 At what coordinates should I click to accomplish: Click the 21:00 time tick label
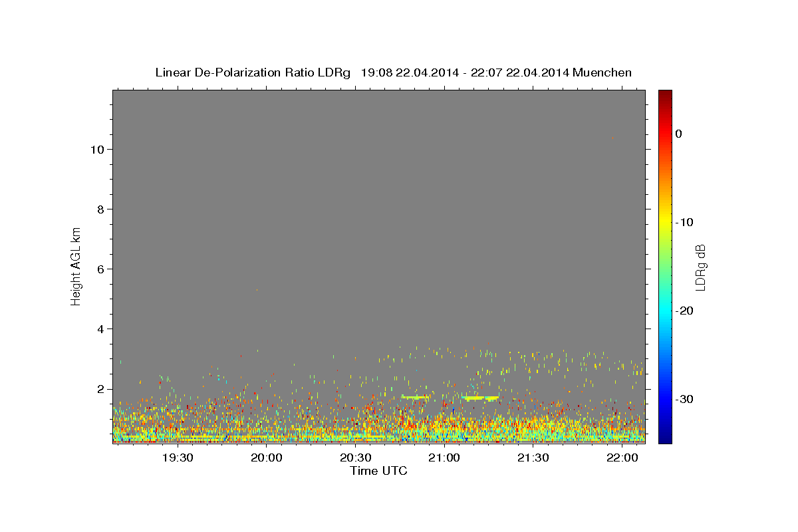click(x=444, y=458)
